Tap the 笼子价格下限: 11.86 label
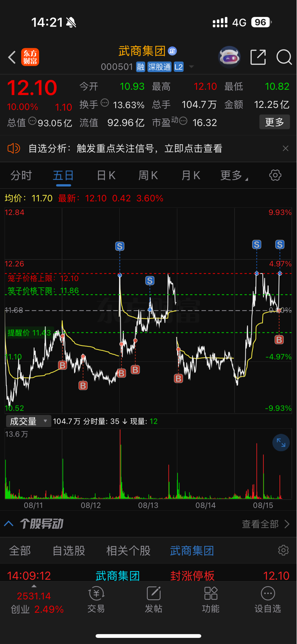Image resolution: width=297 pixels, height=644 pixels. click(43, 290)
